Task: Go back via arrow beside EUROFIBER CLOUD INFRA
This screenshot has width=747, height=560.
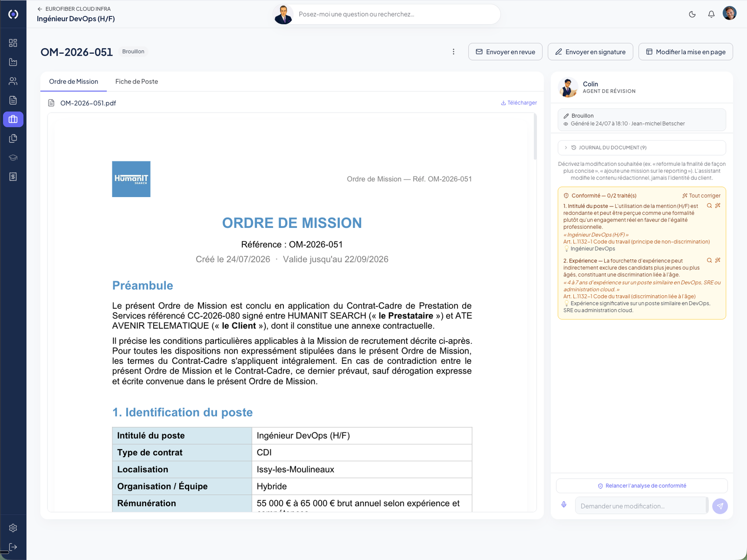Action: (40, 9)
